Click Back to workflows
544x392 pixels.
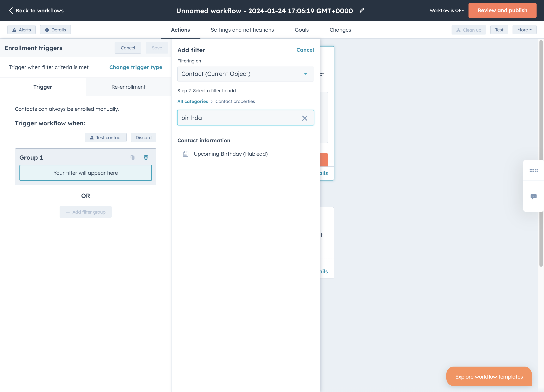coord(36,11)
